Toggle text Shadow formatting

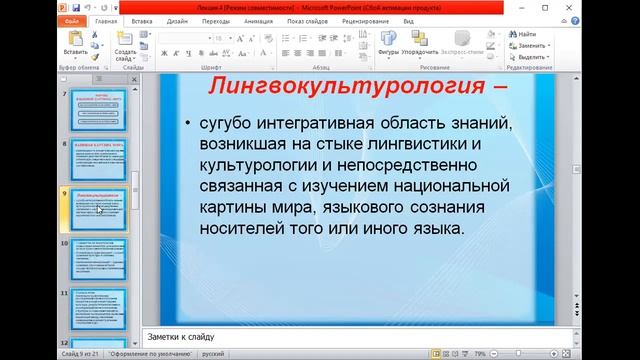[201, 53]
